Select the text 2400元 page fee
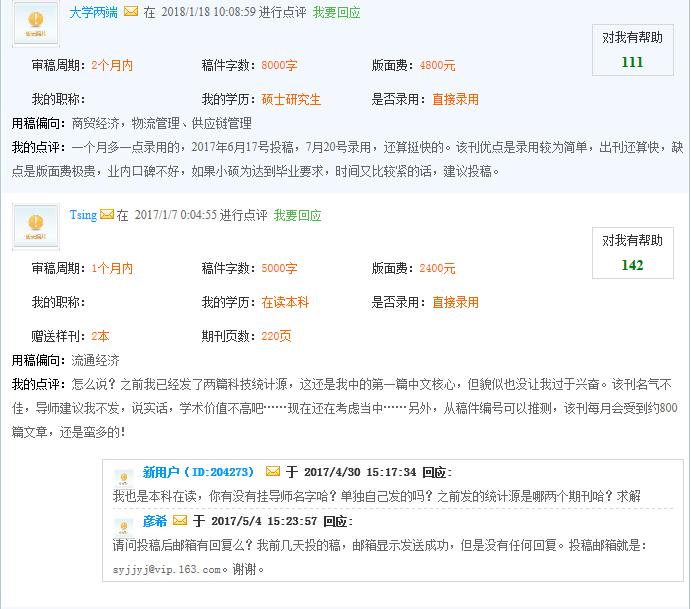691x609 pixels. (437, 268)
